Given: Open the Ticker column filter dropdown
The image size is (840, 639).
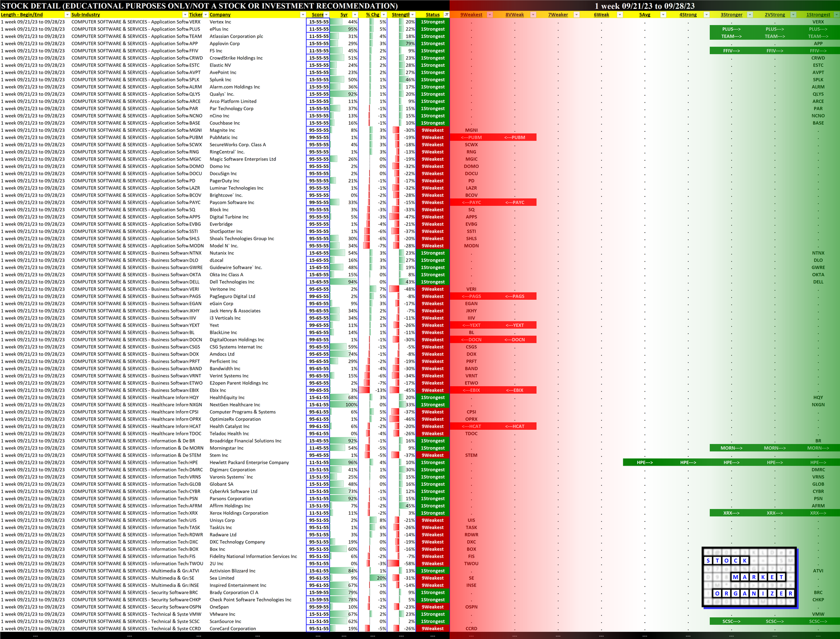Looking at the screenshot, I should click(x=205, y=15).
